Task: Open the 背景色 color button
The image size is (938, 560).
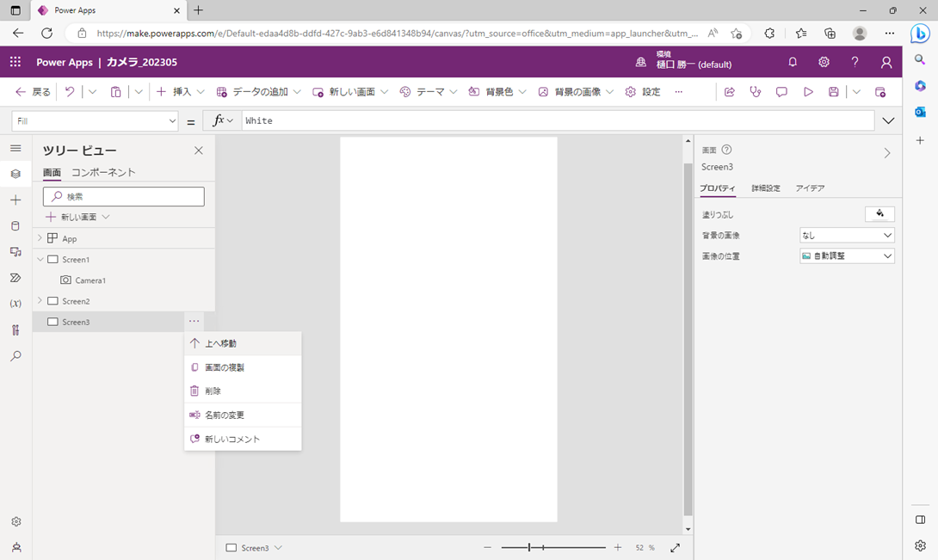Action: (x=497, y=91)
